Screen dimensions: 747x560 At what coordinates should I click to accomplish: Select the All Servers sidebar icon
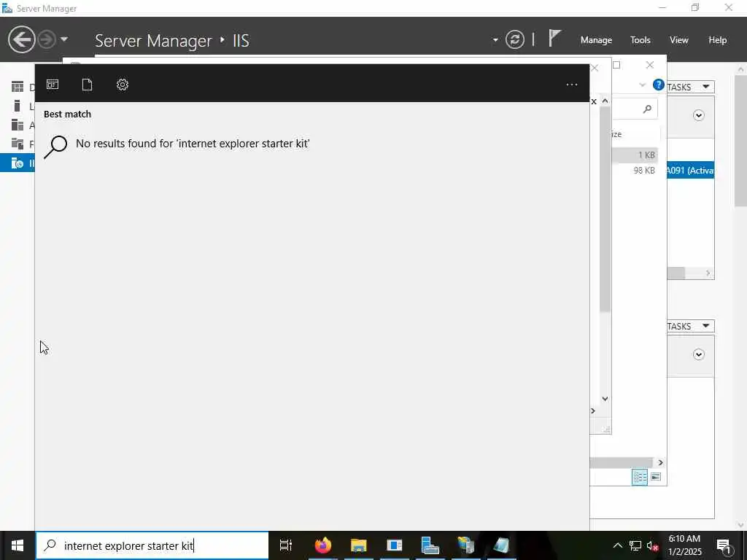(x=18, y=125)
